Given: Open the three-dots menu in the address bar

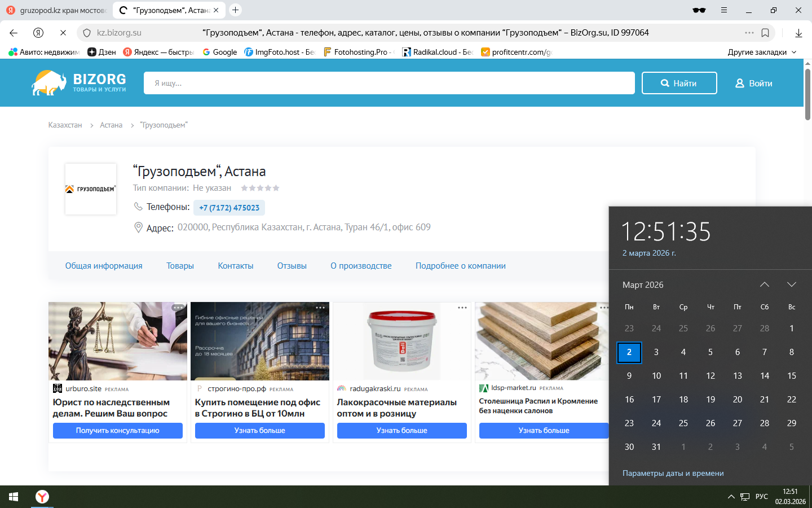Looking at the screenshot, I should (x=749, y=33).
